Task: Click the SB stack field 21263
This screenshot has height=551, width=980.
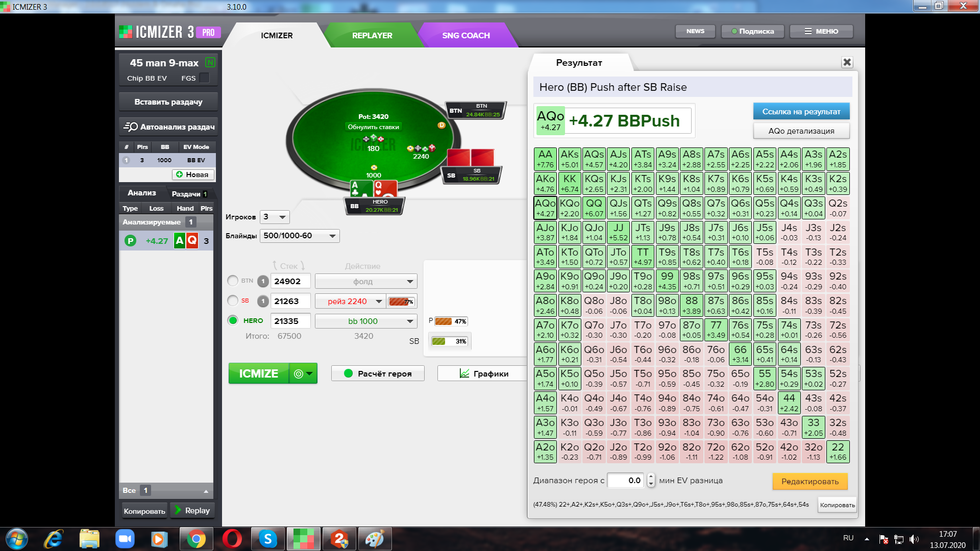Action: click(290, 301)
